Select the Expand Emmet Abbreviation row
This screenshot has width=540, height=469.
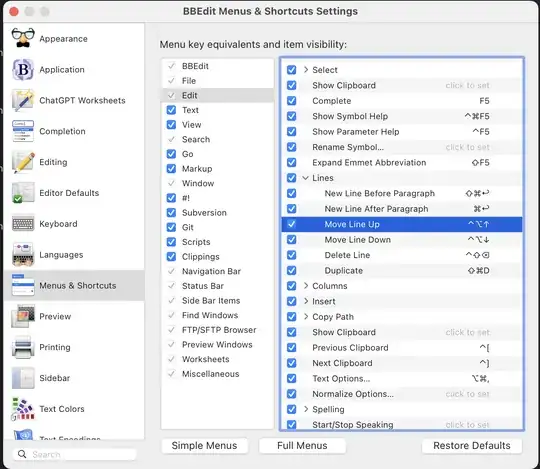click(402, 163)
